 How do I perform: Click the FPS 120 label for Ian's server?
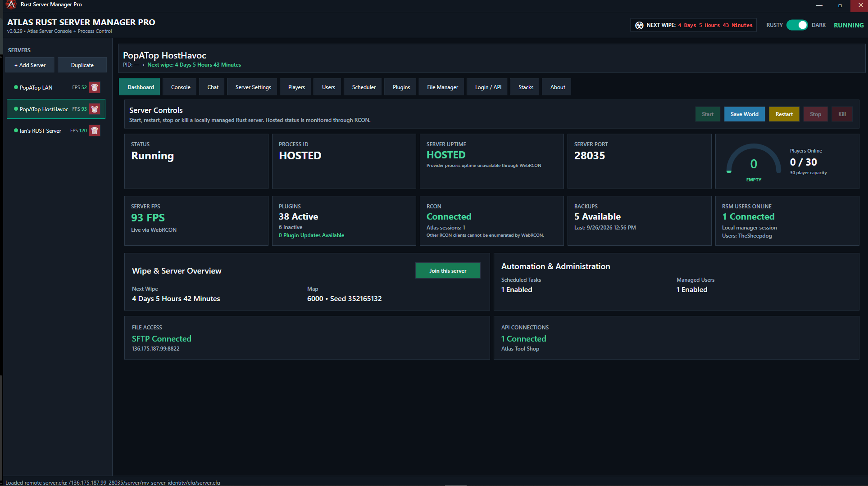pos(78,130)
